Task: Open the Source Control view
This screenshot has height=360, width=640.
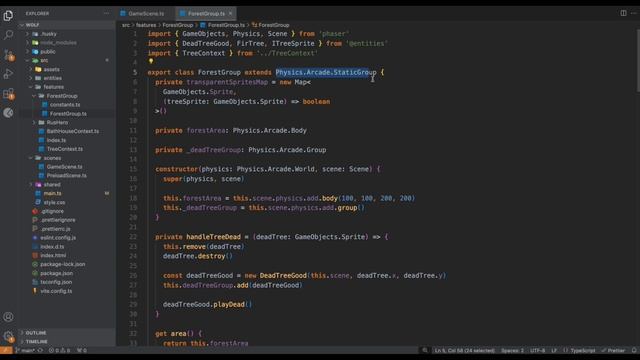Action: coord(8,55)
